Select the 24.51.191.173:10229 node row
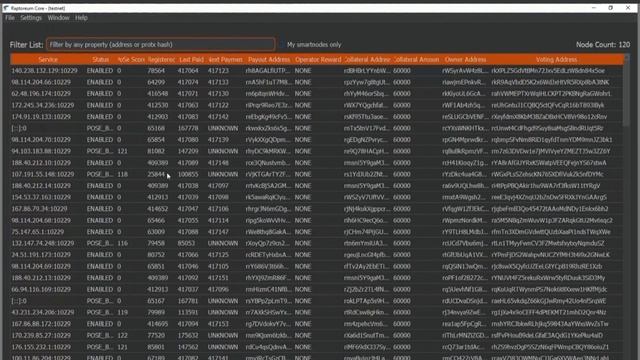Screen dimensions: 640x360 coord(317,255)
